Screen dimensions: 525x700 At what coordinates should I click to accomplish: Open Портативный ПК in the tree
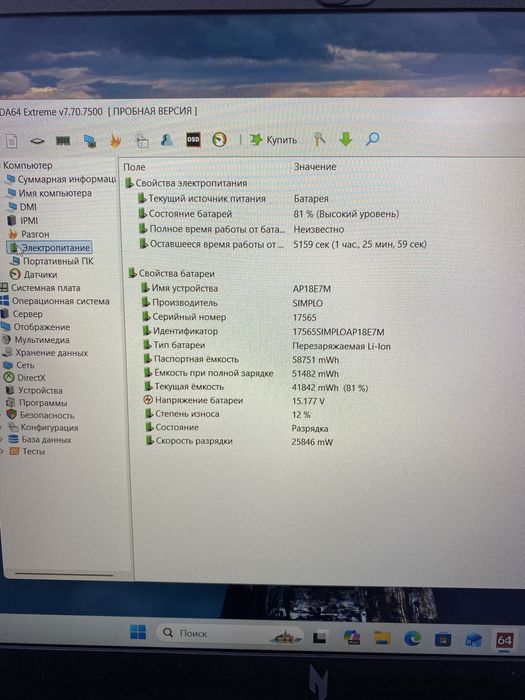coord(52,261)
